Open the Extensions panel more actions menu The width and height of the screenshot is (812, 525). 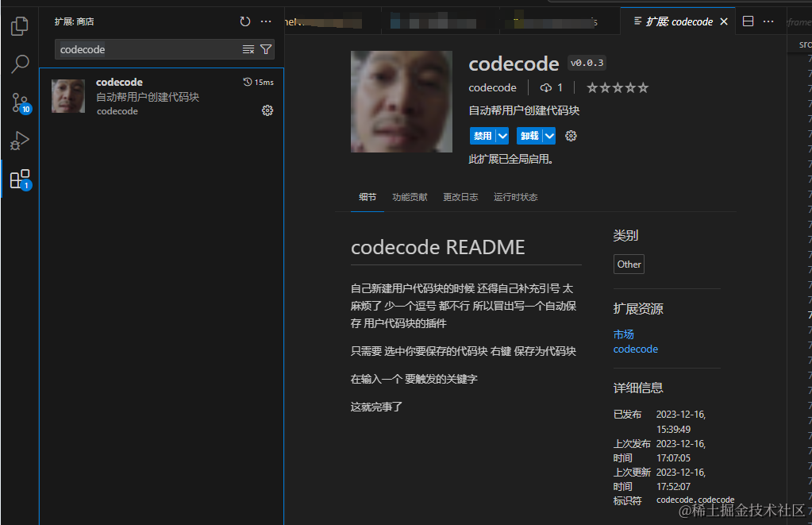click(x=265, y=21)
